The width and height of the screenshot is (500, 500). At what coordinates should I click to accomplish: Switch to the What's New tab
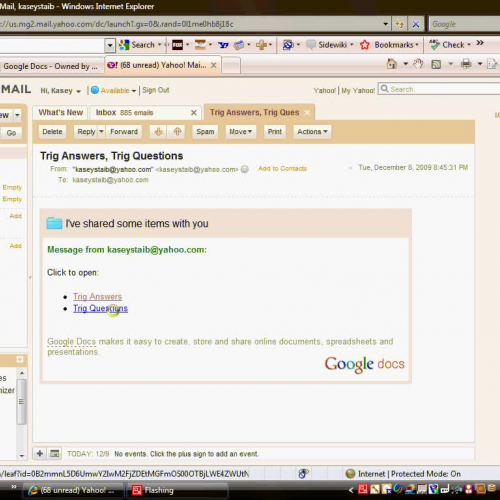click(x=60, y=113)
